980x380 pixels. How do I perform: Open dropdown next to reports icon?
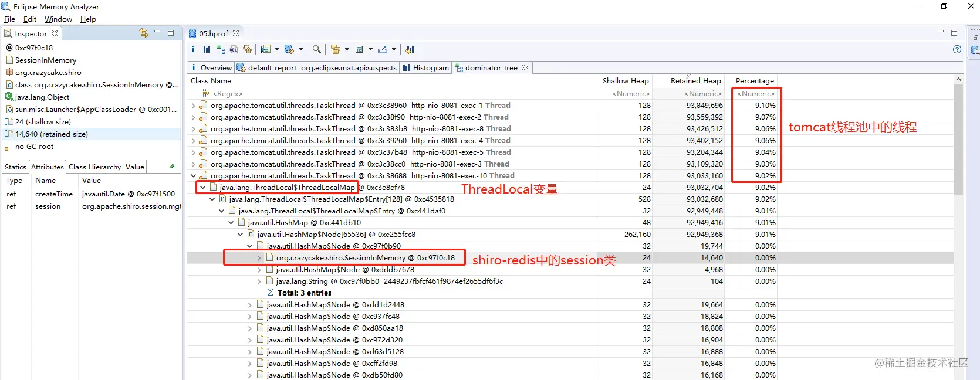pyautogui.click(x=276, y=49)
